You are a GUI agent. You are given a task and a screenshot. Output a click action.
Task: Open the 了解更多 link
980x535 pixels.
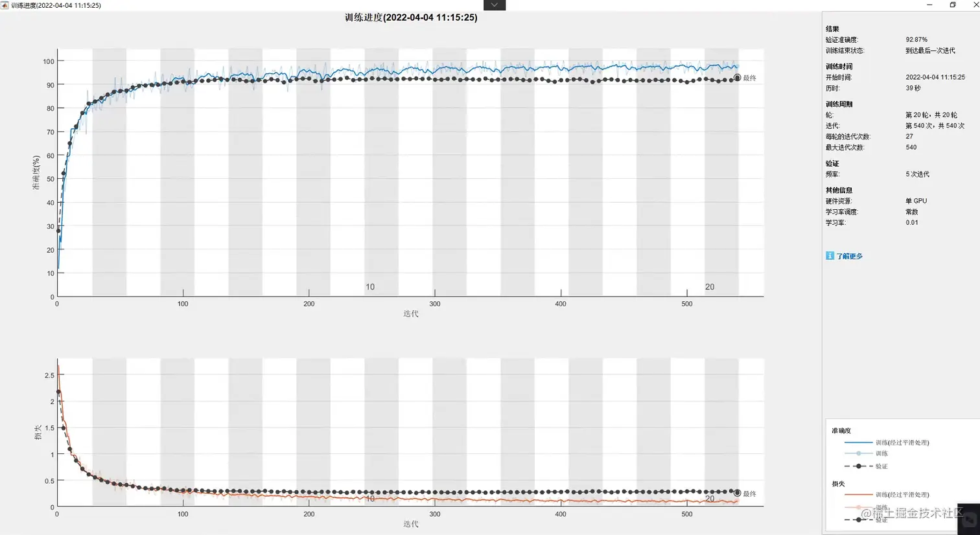849,256
